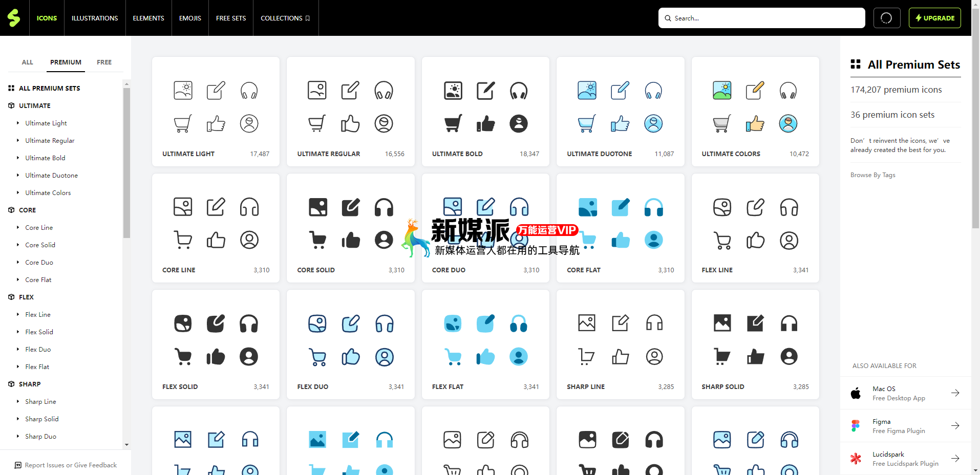Open the Core Duo set card title
Screen dimensions: 980x475
tap(449, 270)
